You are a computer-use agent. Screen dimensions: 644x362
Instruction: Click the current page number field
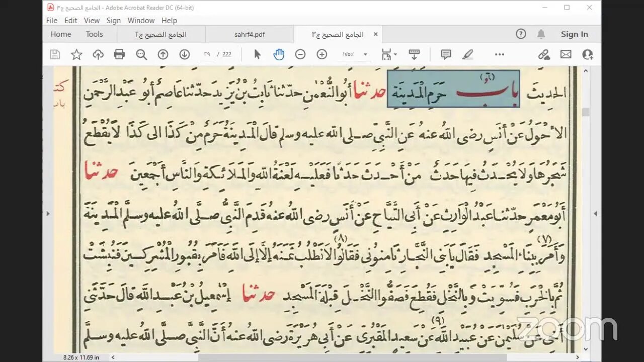pyautogui.click(x=207, y=54)
